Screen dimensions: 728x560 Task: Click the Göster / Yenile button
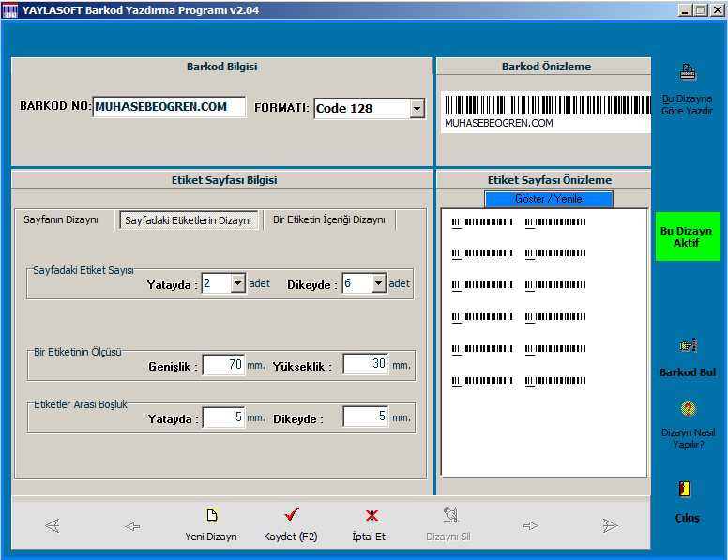[548, 199]
